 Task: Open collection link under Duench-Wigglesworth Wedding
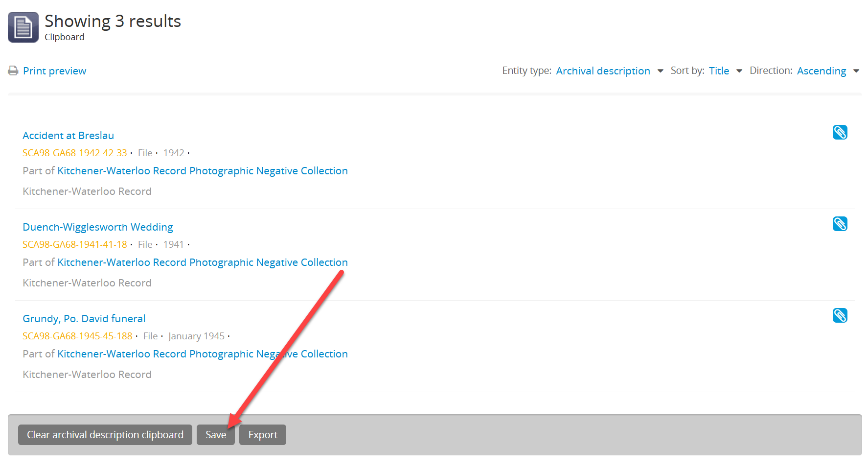(203, 262)
